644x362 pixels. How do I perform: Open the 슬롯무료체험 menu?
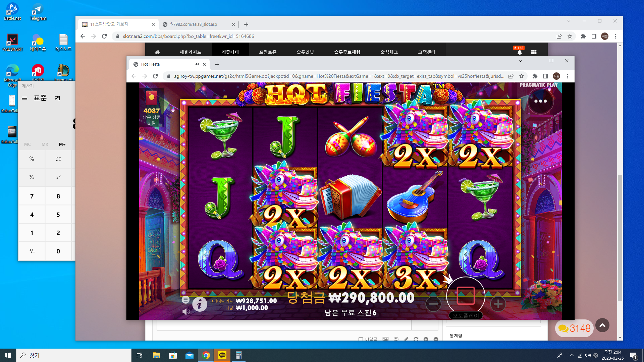click(x=347, y=52)
